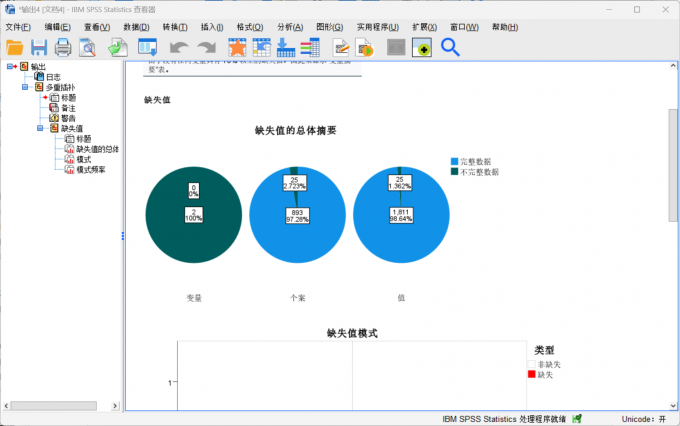Viewport: 680px width, 426px height.
Task: Click the blue Search magnifier icon
Action: click(450, 47)
